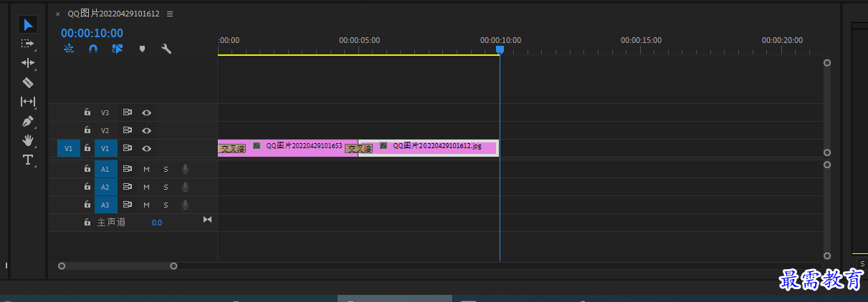Toggle A3 track targeting
868x302 pixels.
coord(105,205)
